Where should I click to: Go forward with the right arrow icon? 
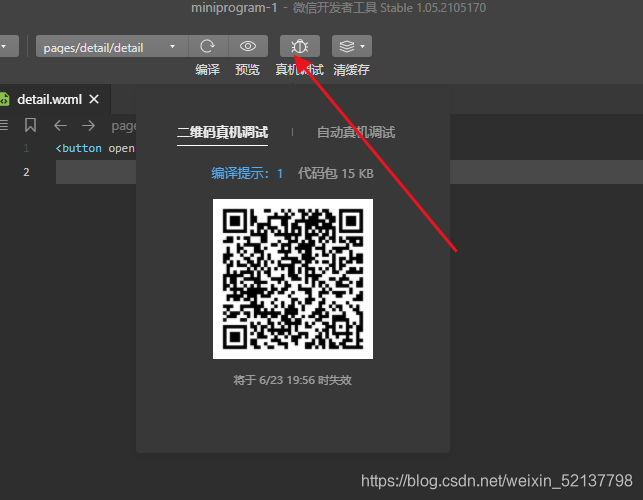[88, 126]
